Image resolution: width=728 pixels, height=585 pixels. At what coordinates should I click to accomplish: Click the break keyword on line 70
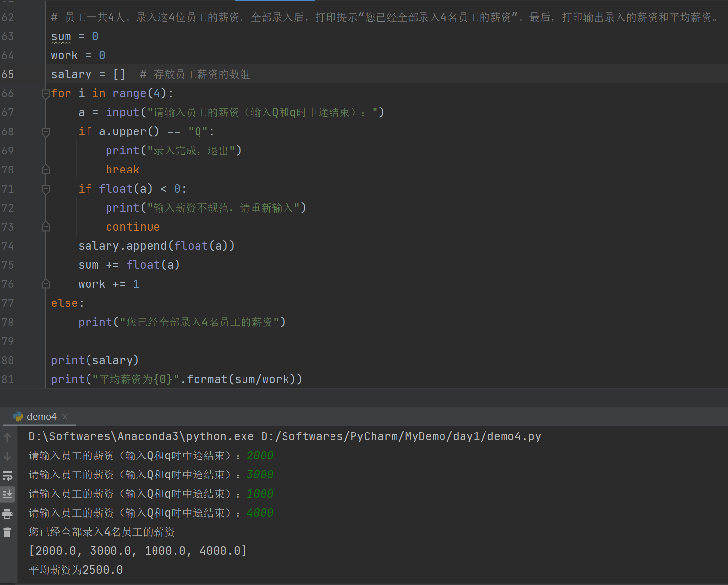point(123,170)
